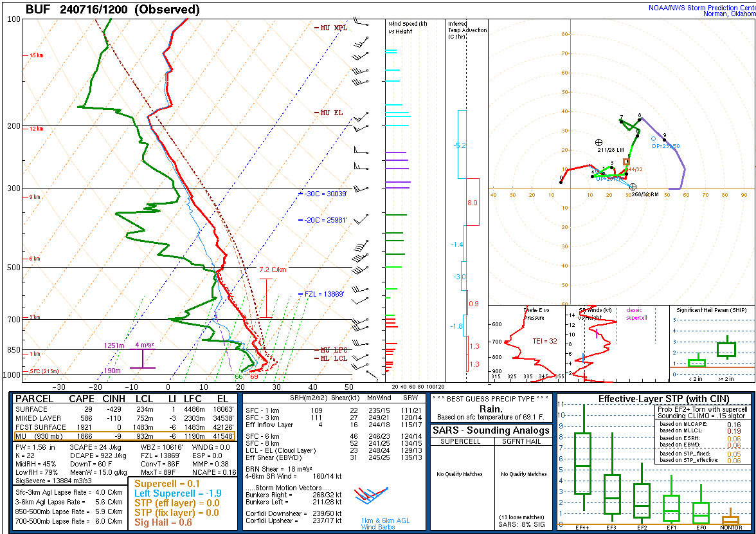756x534 pixels.
Task: Click the MU LFC level label
Action: coord(333,350)
